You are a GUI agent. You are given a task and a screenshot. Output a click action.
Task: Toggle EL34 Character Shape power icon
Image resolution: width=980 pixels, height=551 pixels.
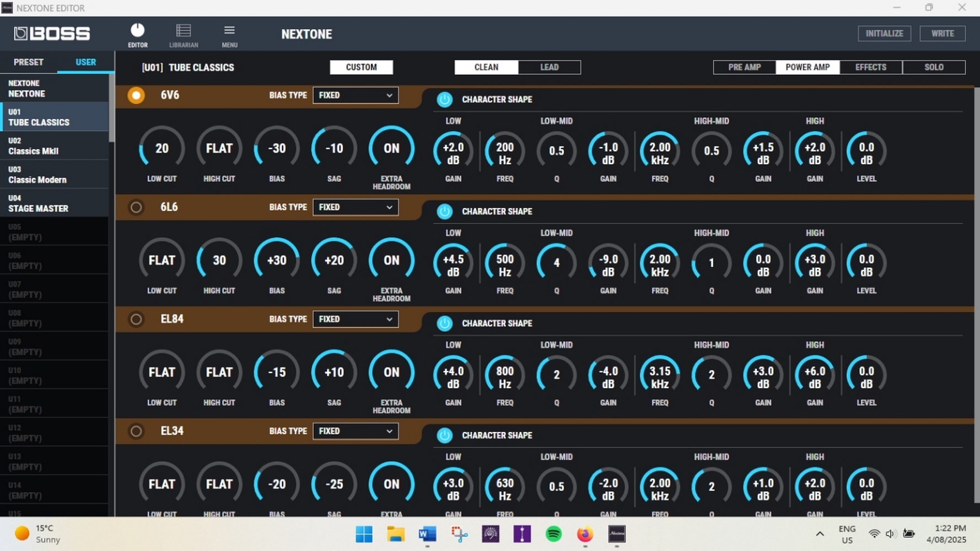[x=444, y=435]
